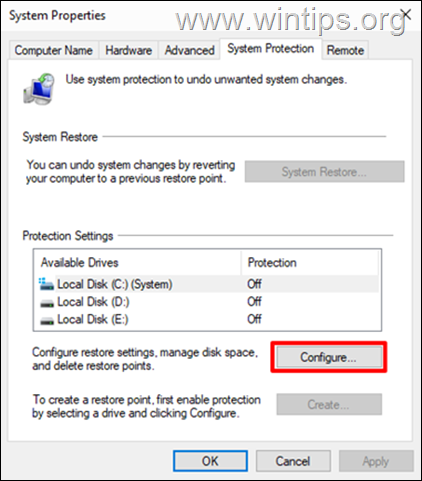The height and width of the screenshot is (481, 422).
Task: Select the Local Disk (C:) system drive icon
Action: pos(46,284)
